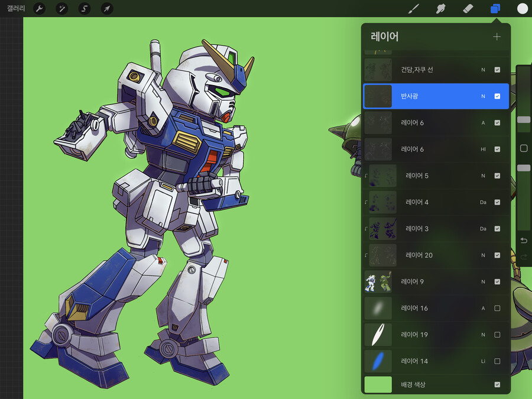Tap the 레이어 3 dark shading thumbnail
The height and width of the screenshot is (399, 532).
[382, 229]
